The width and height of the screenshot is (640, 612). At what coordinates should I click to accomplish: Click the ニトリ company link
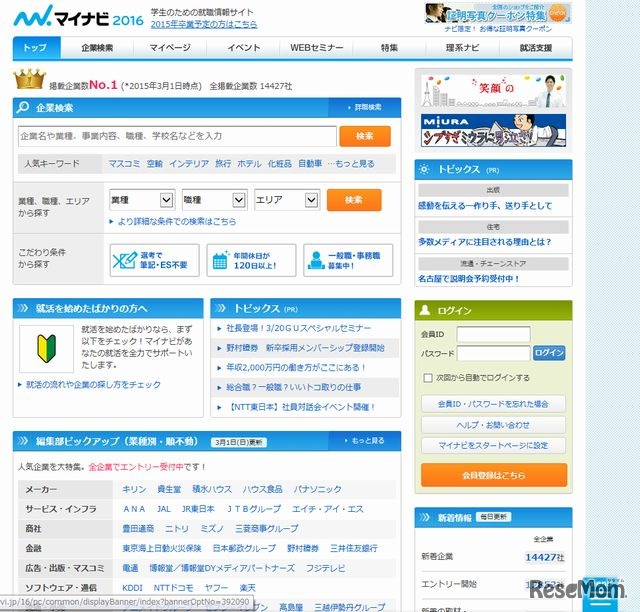tap(177, 529)
